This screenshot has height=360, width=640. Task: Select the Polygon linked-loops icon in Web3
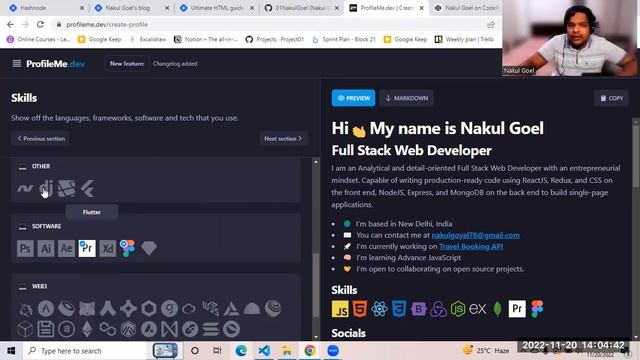[x=108, y=329]
